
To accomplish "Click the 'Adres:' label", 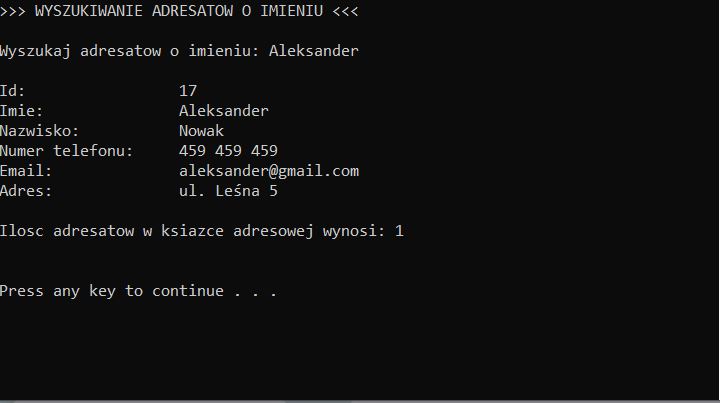I will pos(26,191).
